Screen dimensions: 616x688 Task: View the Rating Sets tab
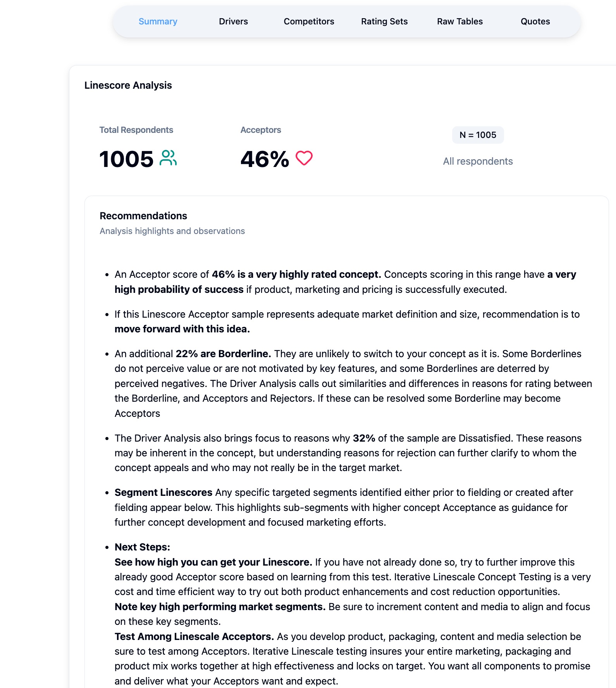(x=384, y=21)
